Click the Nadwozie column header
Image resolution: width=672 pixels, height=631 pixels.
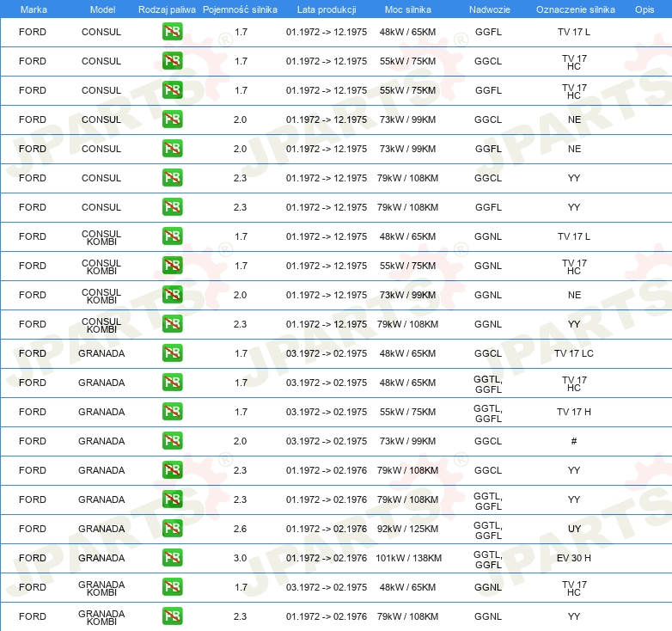pyautogui.click(x=490, y=9)
